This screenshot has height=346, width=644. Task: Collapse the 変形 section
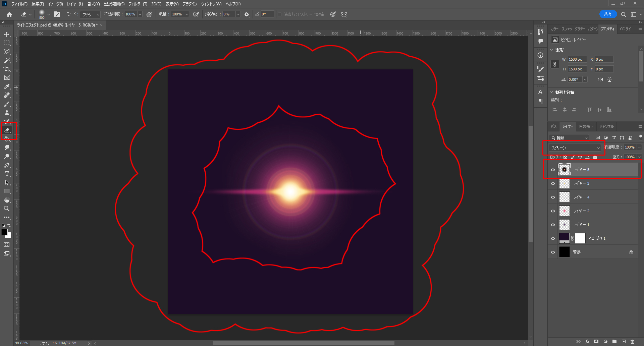pyautogui.click(x=552, y=50)
